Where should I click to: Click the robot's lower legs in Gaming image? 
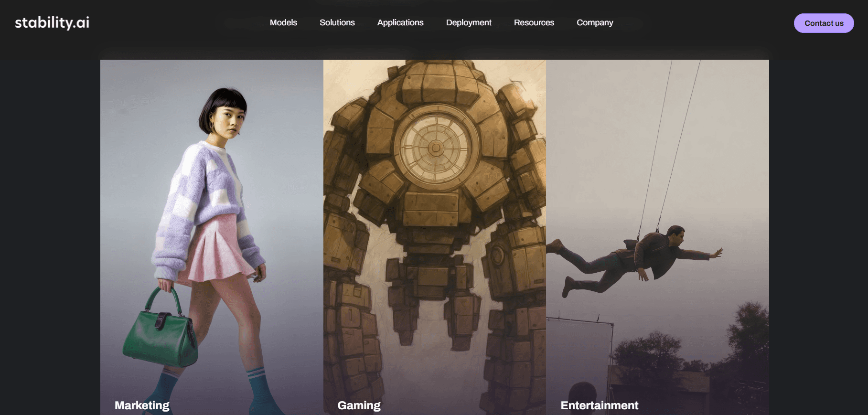(354, 344)
